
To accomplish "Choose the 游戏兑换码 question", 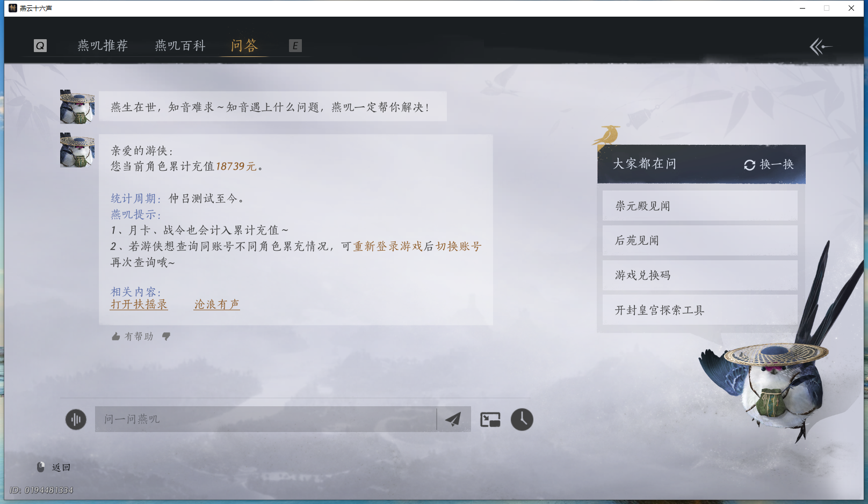I will tap(700, 275).
